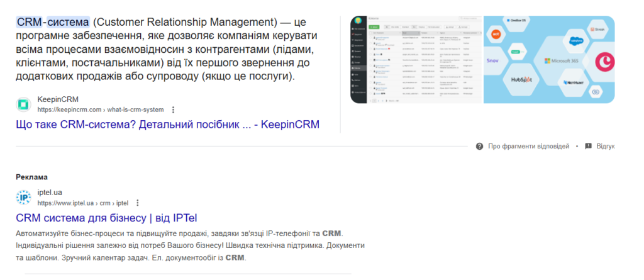
Task: Click the 'KeepinCRM' site name text
Action: pos(58,99)
